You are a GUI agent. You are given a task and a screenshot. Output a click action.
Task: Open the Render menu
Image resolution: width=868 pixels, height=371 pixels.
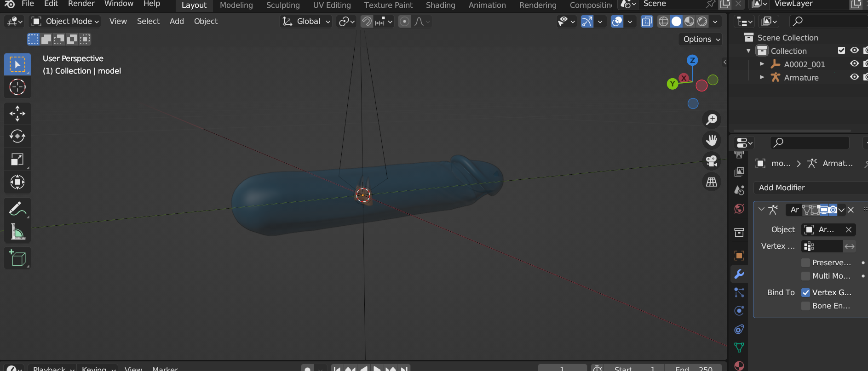pyautogui.click(x=81, y=4)
